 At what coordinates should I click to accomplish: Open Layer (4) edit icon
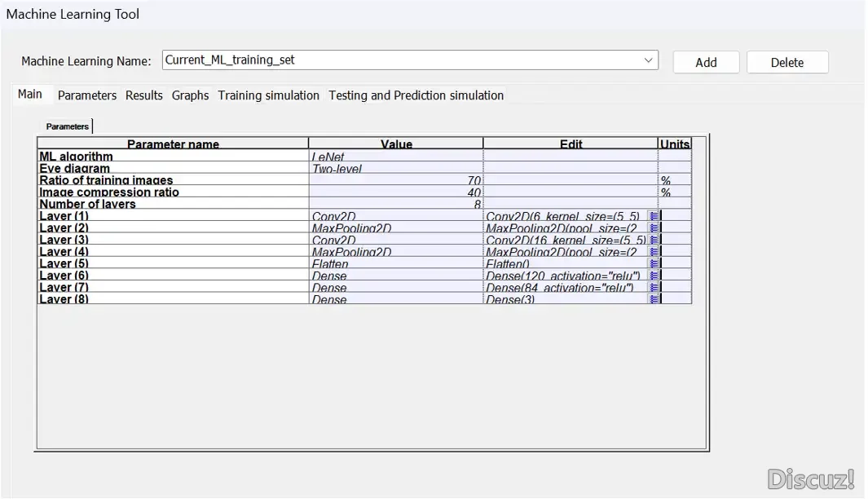(x=654, y=251)
